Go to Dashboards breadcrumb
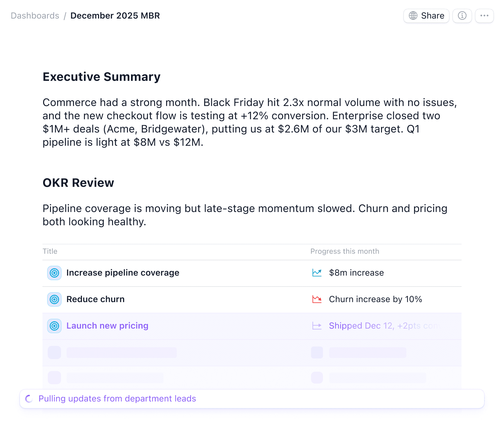The image size is (504, 424). pos(35,16)
